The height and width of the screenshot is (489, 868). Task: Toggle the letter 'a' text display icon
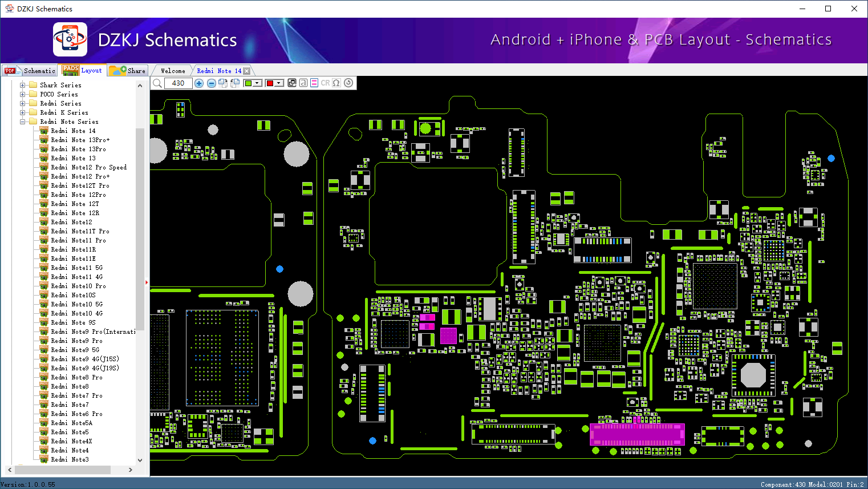pyautogui.click(x=303, y=83)
